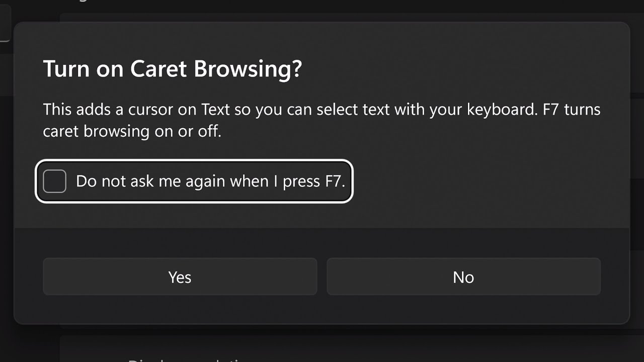Select Yes to enable keyboard text cursor
644x362 pixels.
pos(180,277)
